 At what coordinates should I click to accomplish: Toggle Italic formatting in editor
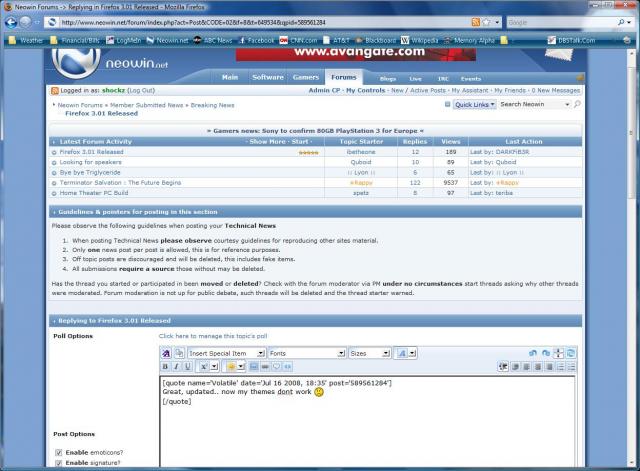(x=176, y=367)
